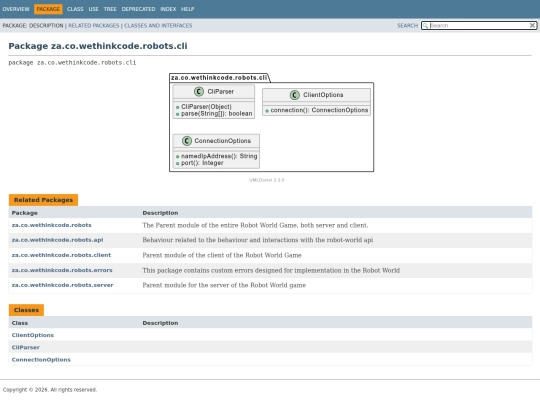Click namedIpAddress(): String method entry

click(219, 156)
